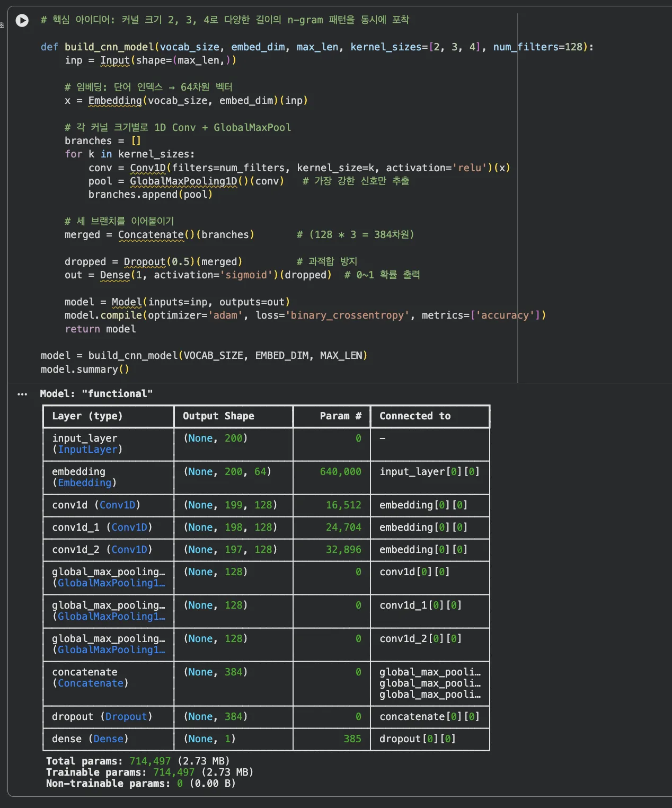
Task: Click 'input_layer[0][0]' in Connected to column
Action: click(x=429, y=472)
